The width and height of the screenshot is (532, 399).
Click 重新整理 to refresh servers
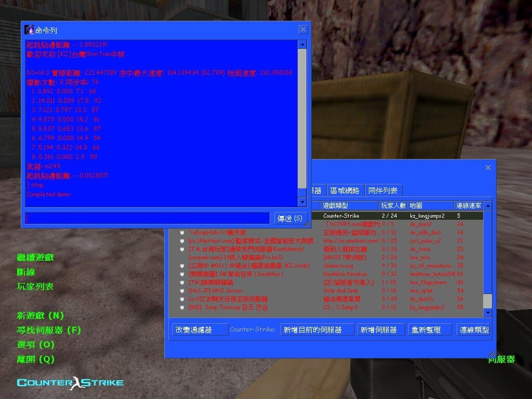430,329
